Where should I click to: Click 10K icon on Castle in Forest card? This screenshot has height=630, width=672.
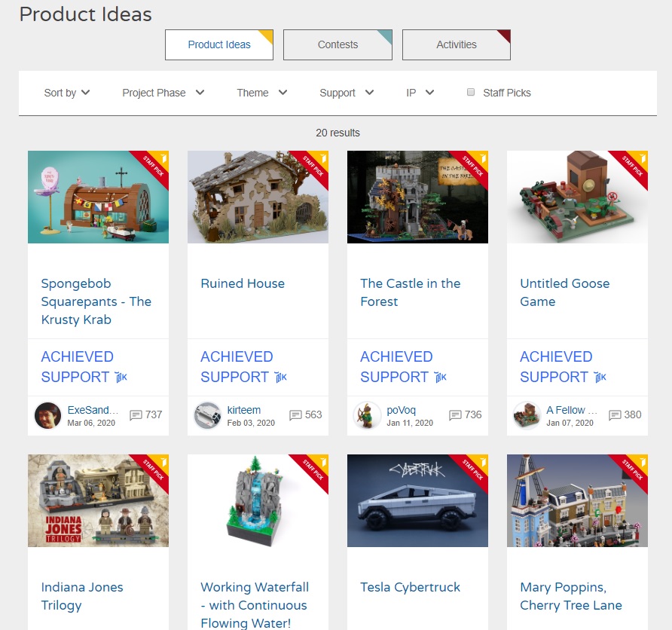441,377
